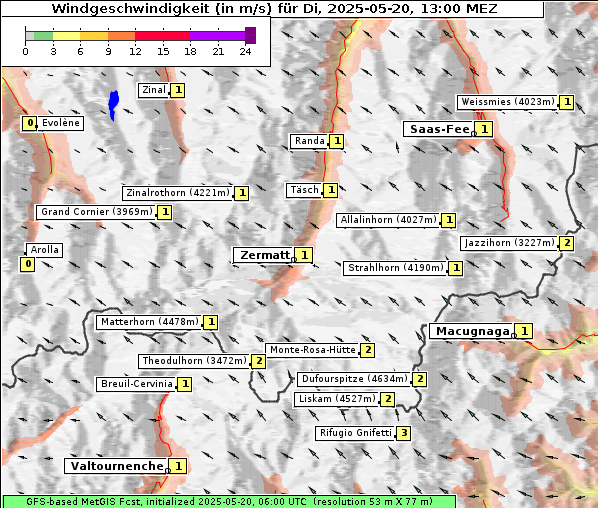This screenshot has width=598, height=508.
Task: Click the green GFS-based MetGIS footer bar
Action: [x=229, y=502]
